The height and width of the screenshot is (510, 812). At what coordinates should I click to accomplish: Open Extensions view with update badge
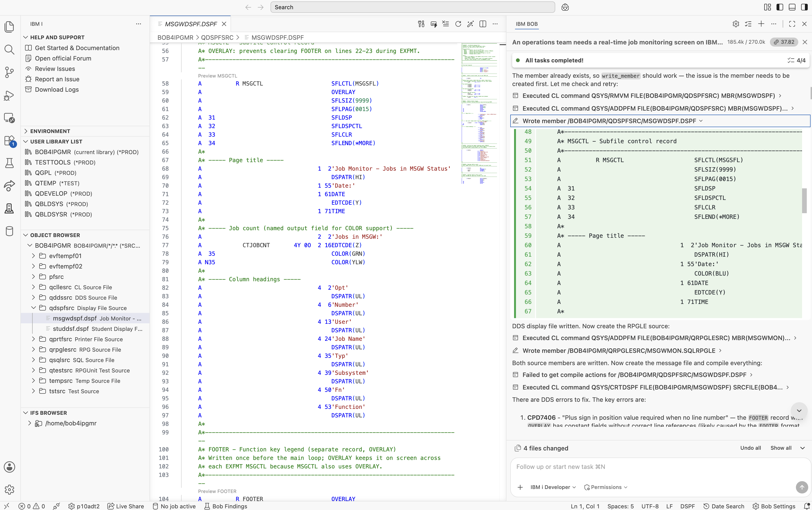coord(9,141)
